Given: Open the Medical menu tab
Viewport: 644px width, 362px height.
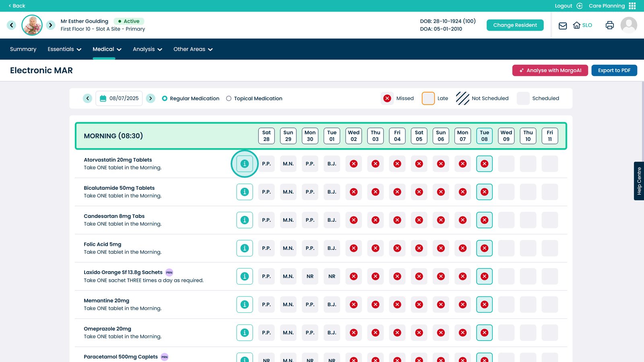Looking at the screenshot, I should [107, 49].
